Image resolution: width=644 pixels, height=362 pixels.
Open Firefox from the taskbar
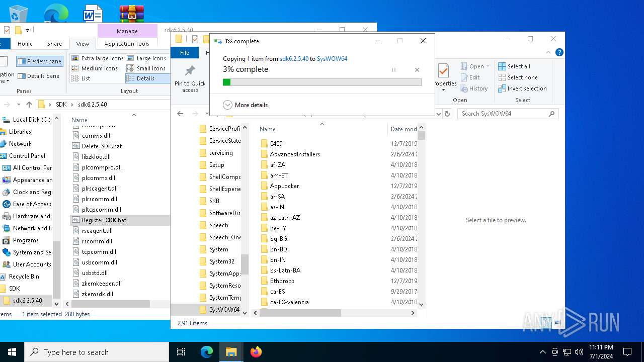point(256,352)
